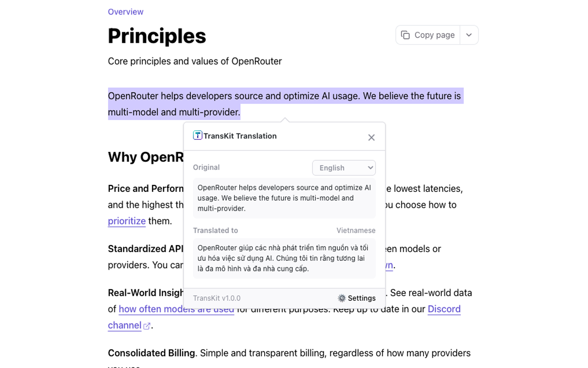588x368 pixels.
Task: Expand the Copy page chevron menu
Action: (469, 35)
